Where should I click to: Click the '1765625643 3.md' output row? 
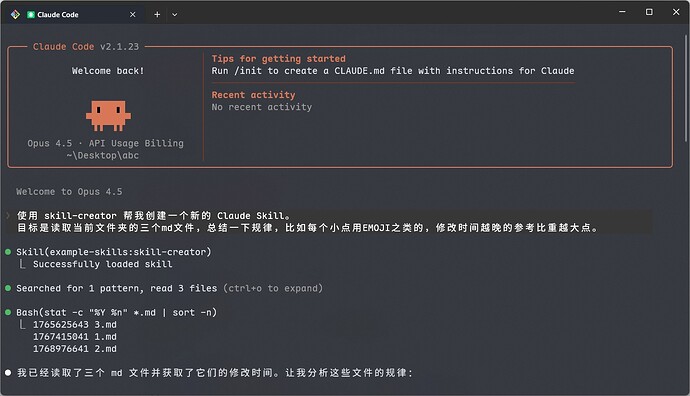click(75, 325)
